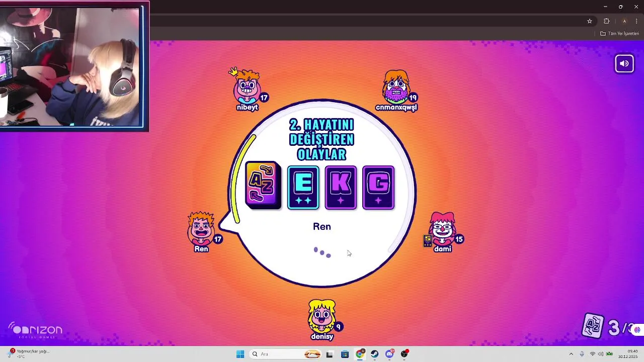Select the G letter card
The width and height of the screenshot is (644, 362).
tap(378, 188)
